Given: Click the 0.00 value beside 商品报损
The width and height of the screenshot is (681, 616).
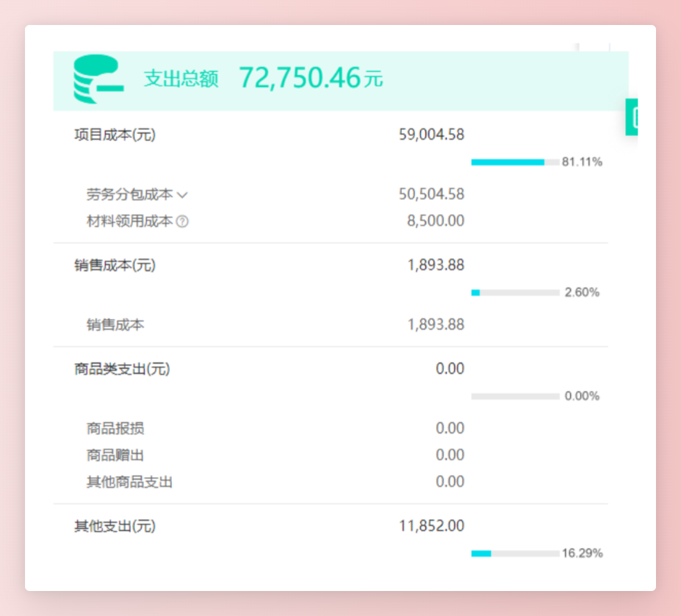Looking at the screenshot, I should 450,429.
